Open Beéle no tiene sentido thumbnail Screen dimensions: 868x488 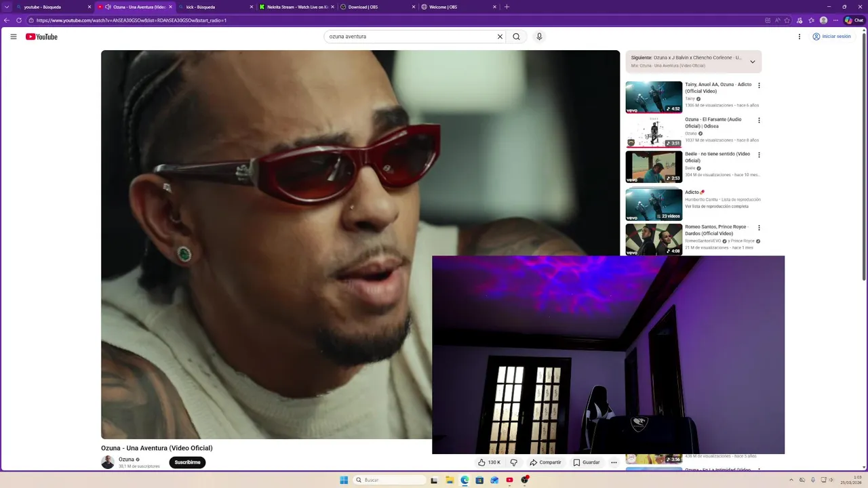(654, 167)
